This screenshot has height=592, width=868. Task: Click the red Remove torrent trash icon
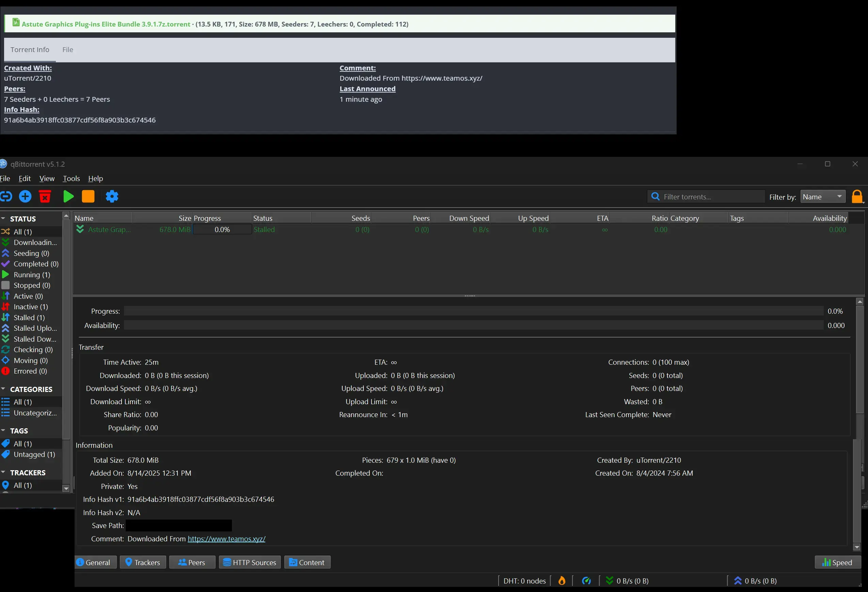pos(45,196)
